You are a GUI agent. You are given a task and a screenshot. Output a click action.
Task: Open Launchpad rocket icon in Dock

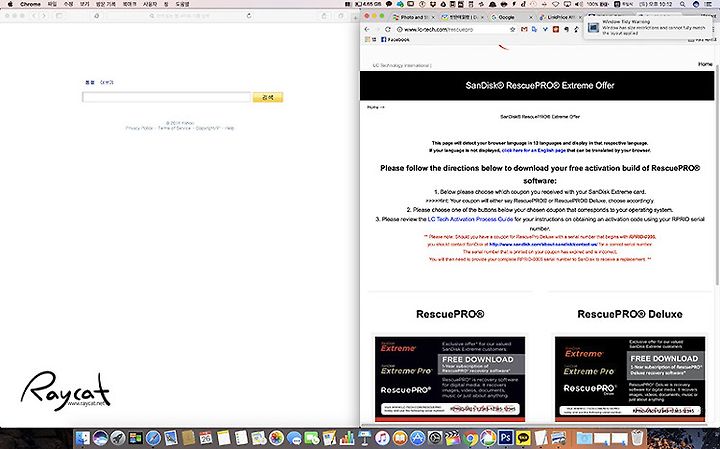coord(118,438)
